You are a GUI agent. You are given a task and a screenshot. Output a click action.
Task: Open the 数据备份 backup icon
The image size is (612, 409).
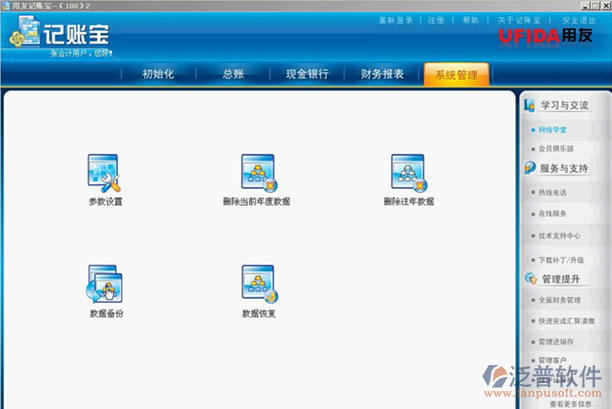tap(104, 285)
